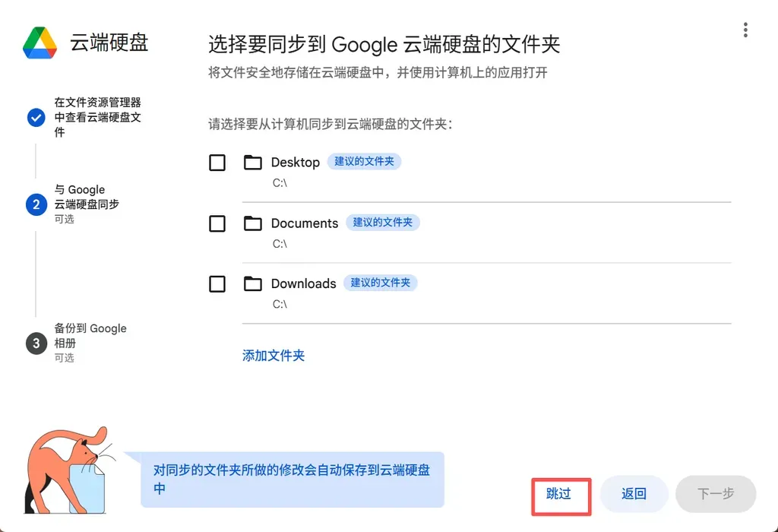Click the step 3 circle icon

[36, 344]
